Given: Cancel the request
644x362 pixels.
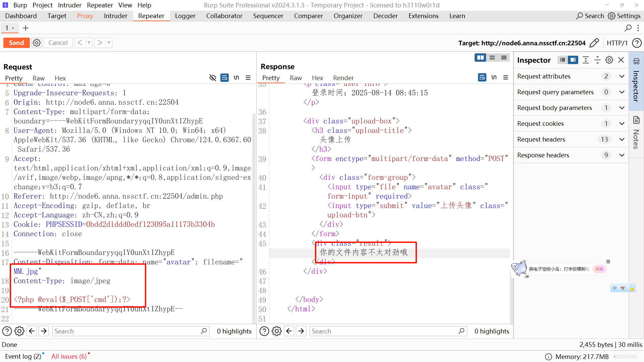Looking at the screenshot, I should click(x=58, y=43).
